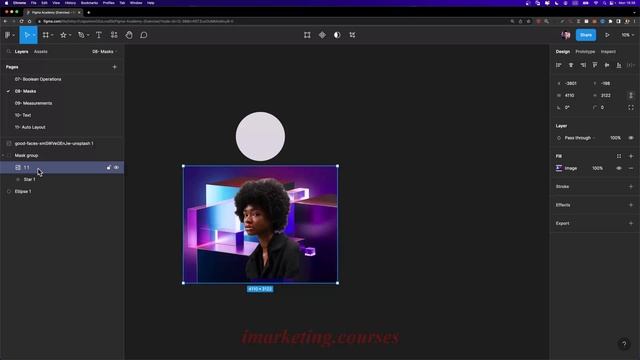Click independent corners icon

click(631, 107)
